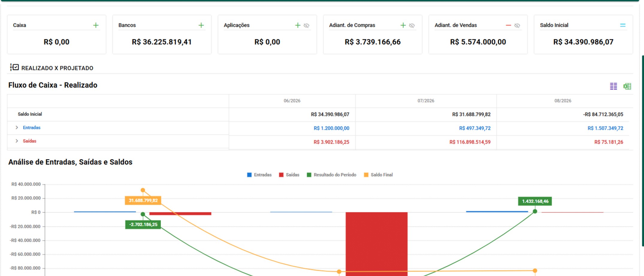Click Saídas value R$ 116.898.514,59
The image size is (644, 276).
click(470, 142)
